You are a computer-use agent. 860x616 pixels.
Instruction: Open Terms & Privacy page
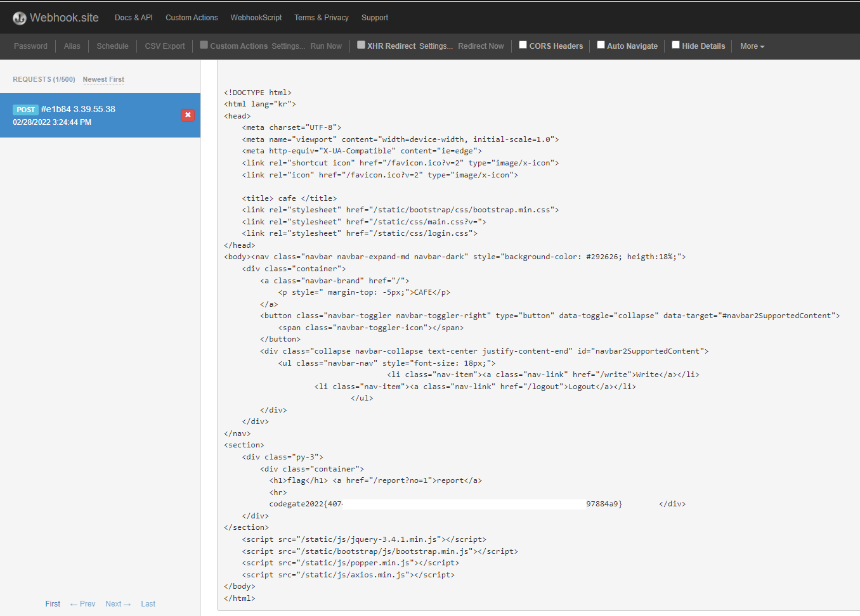tap(322, 18)
